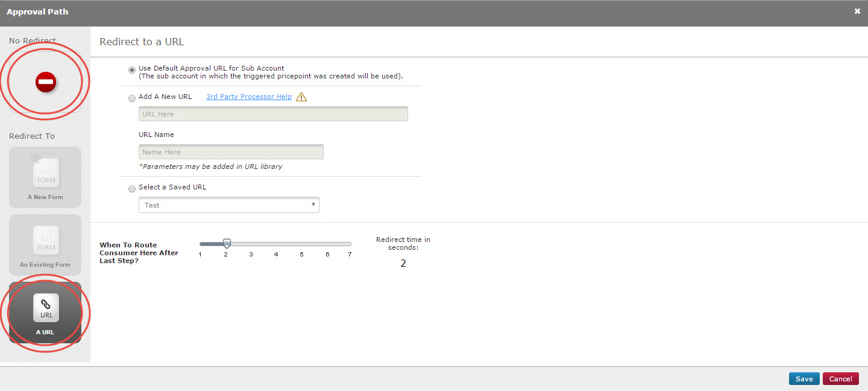868x391 pixels.
Task: Click slider track at the 1 second mark
Action: coord(201,244)
